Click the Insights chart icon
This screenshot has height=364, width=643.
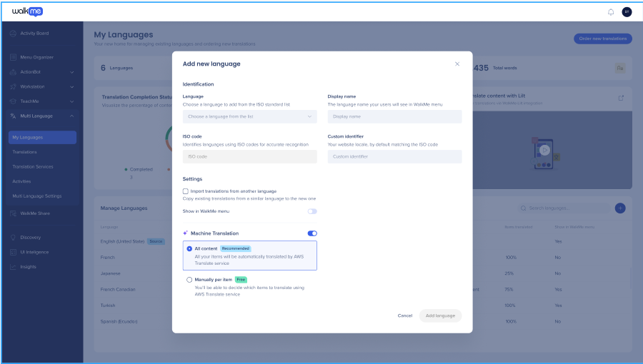[x=14, y=267]
